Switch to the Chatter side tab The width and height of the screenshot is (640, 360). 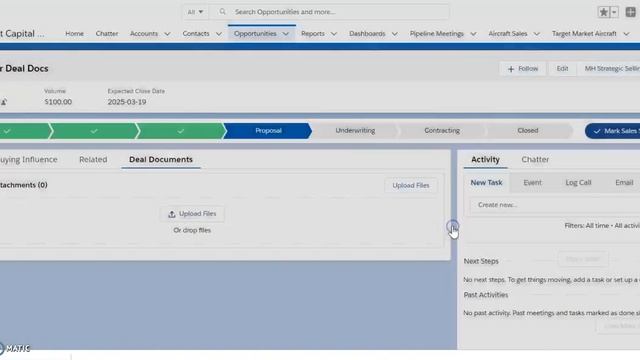coord(535,160)
